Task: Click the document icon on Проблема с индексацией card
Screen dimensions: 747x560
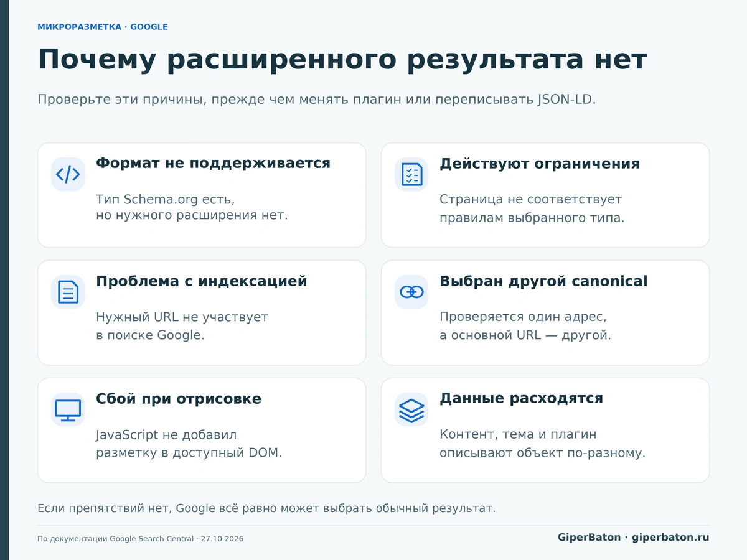Action: pos(68,292)
